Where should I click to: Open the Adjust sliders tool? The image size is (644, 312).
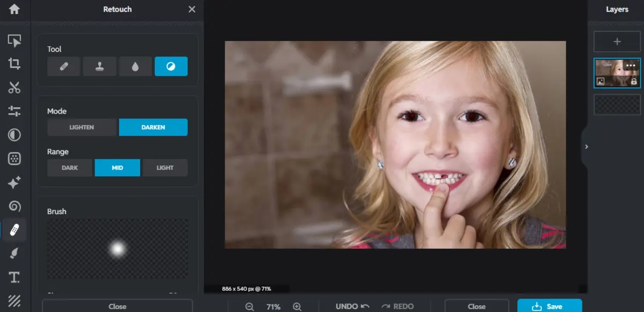pyautogui.click(x=14, y=111)
